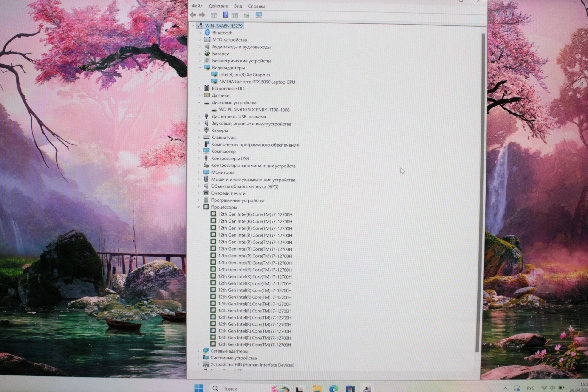588x392 pixels.
Task: Collapse the Процессоры node
Action: [198, 207]
